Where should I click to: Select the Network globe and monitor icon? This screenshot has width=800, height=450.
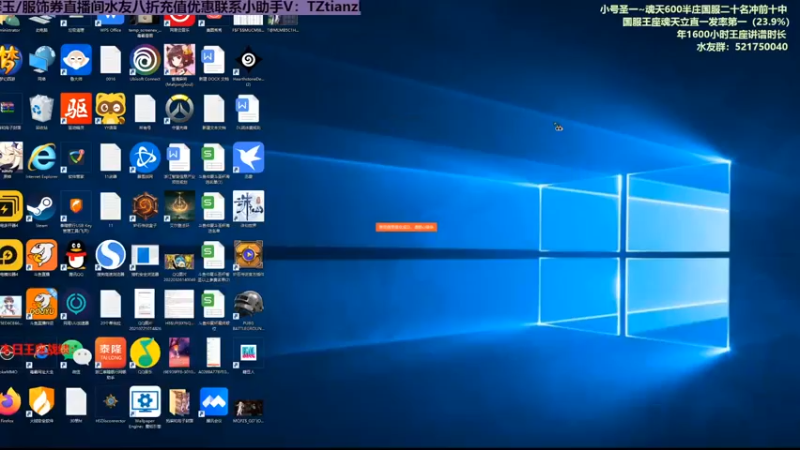point(42,60)
